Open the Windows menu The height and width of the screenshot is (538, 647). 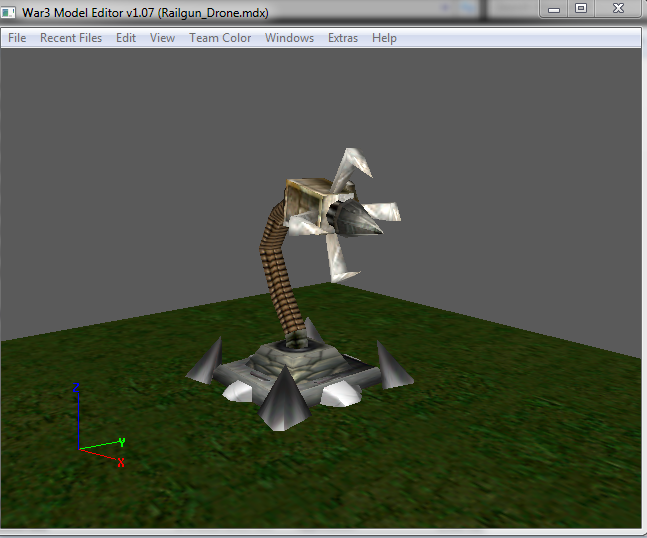290,38
